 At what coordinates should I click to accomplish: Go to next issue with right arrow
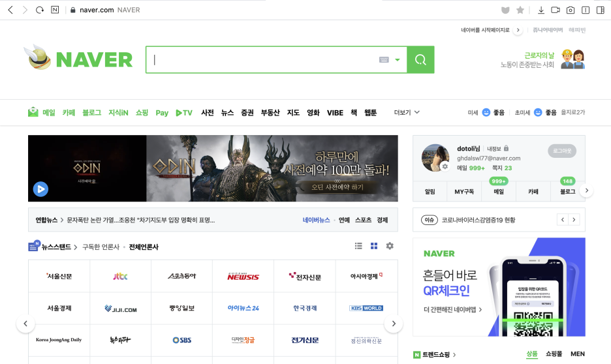[574, 220]
